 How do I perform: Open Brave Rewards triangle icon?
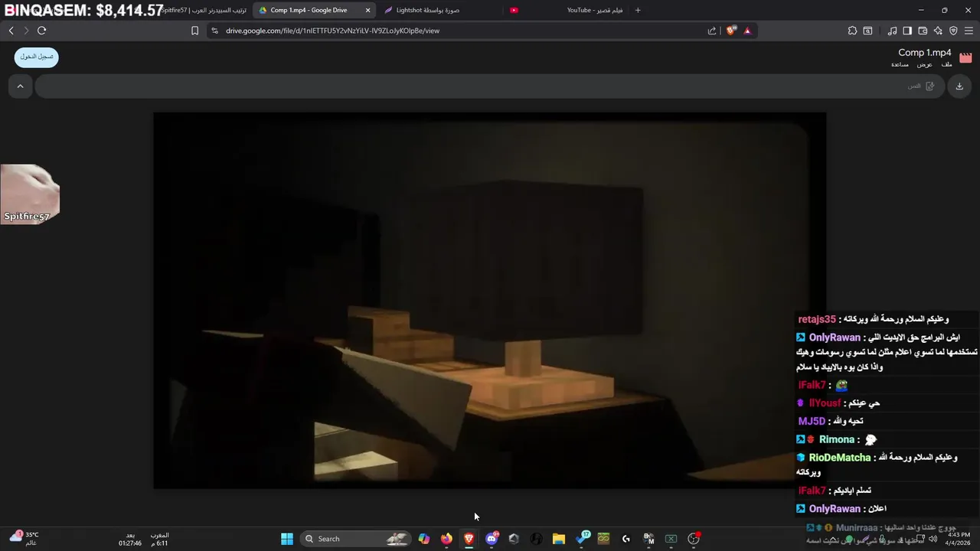747,31
